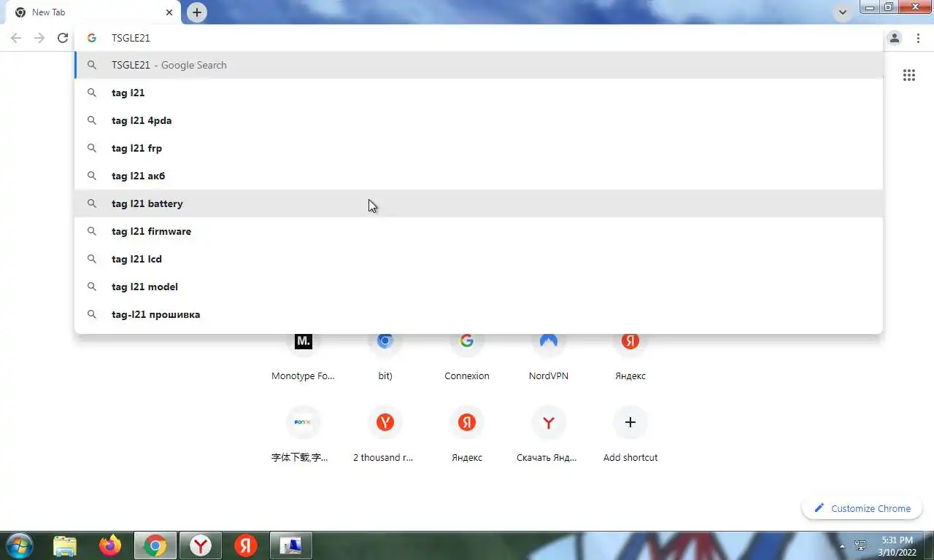
Task: Close the New Tab tab
Action: click(x=169, y=12)
